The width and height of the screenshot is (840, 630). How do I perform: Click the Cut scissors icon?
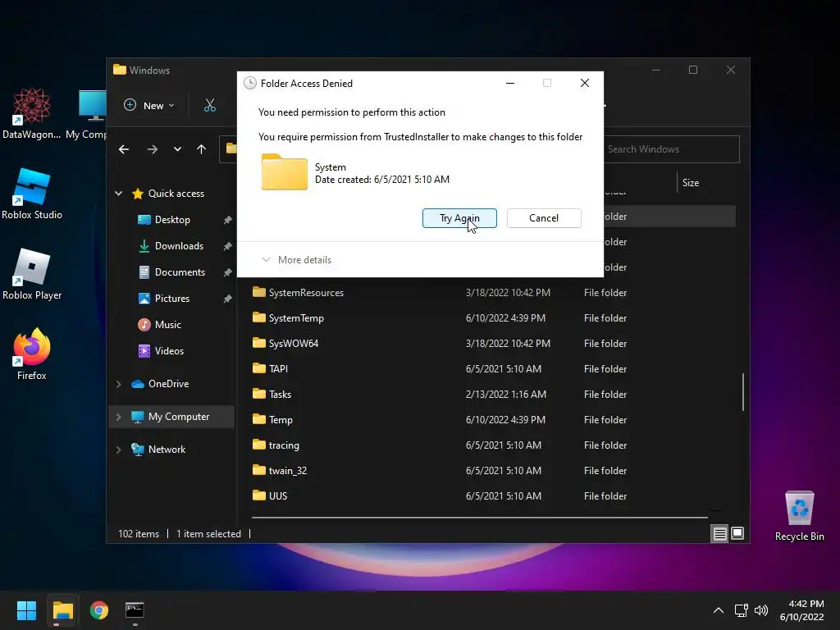tap(209, 106)
